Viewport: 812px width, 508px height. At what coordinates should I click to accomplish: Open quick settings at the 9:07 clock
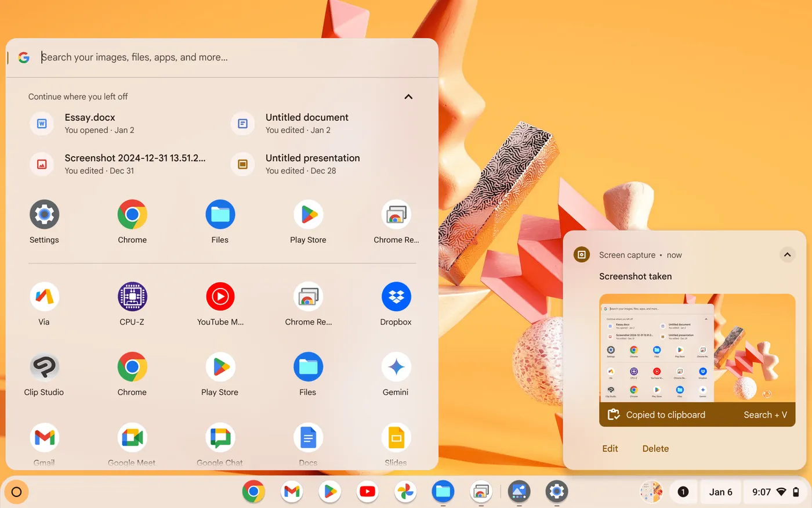click(776, 492)
